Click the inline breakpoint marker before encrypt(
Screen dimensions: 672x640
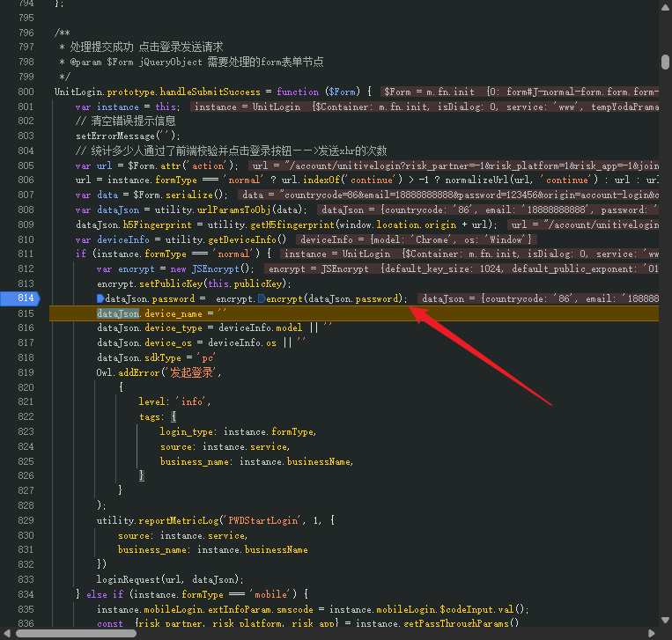[262, 298]
